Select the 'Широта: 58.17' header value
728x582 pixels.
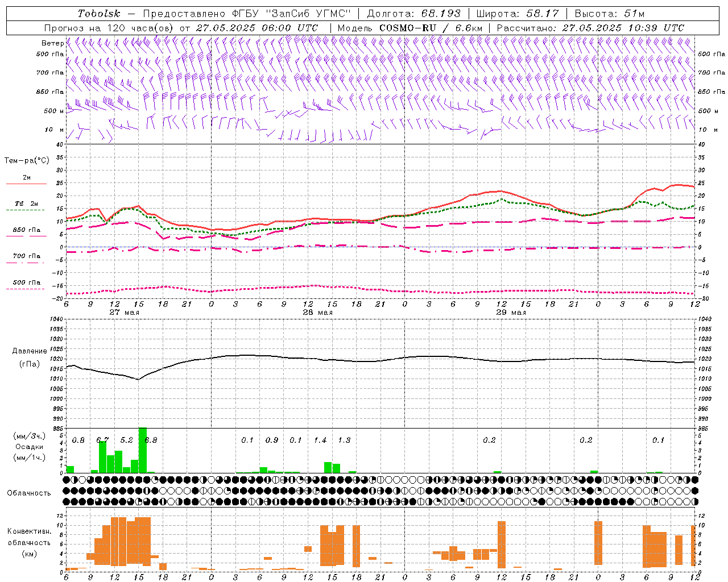pos(518,14)
